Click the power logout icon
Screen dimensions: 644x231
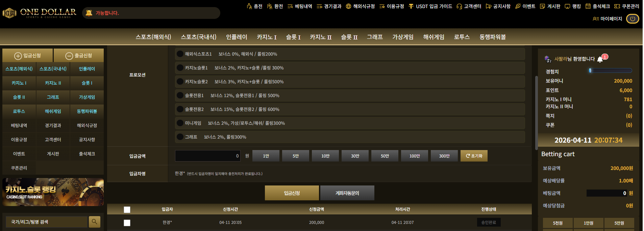633,19
